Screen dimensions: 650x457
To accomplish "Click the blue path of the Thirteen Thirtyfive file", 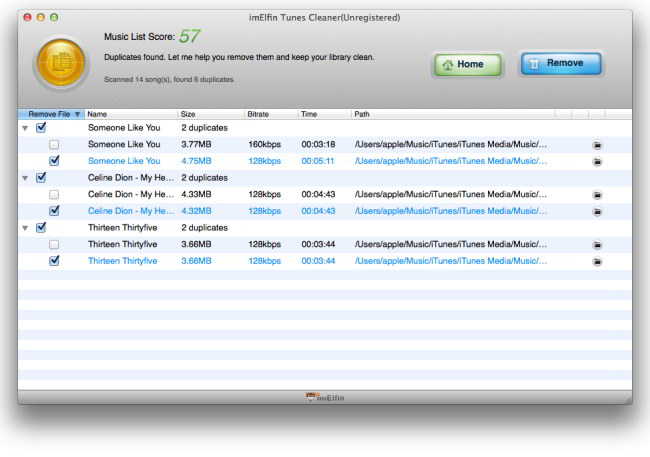I will (451, 261).
